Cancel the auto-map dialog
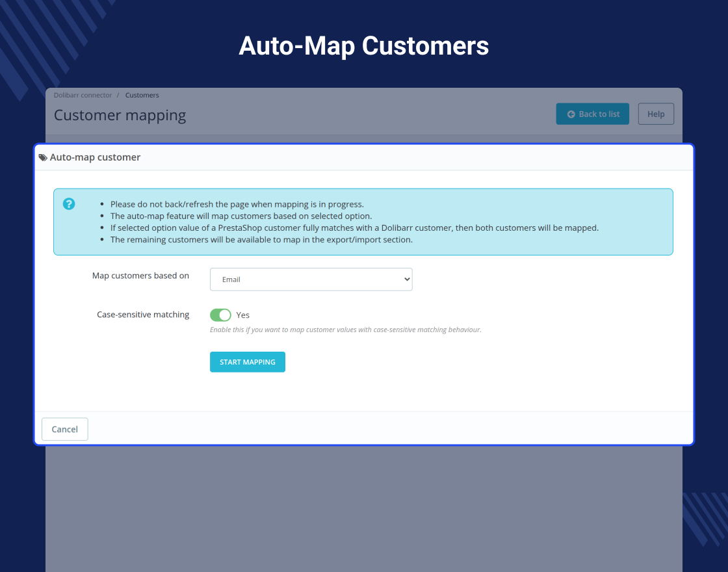Viewport: 728px width, 572px height. tap(64, 429)
